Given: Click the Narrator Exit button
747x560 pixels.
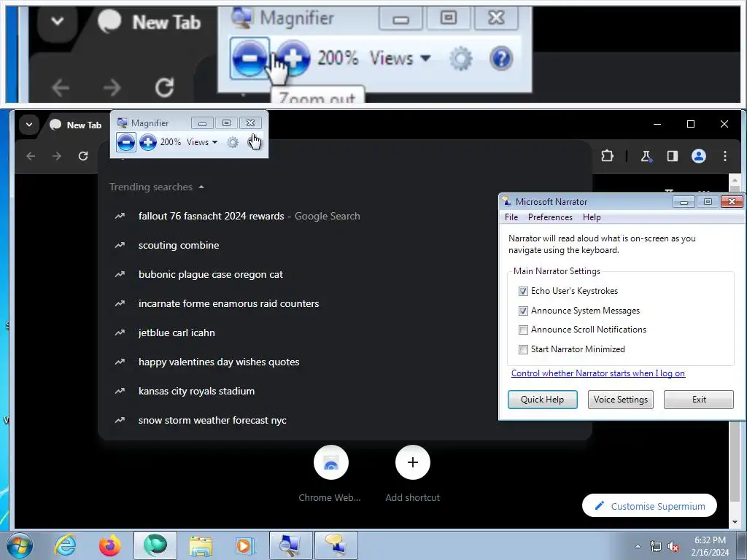Looking at the screenshot, I should (x=699, y=400).
